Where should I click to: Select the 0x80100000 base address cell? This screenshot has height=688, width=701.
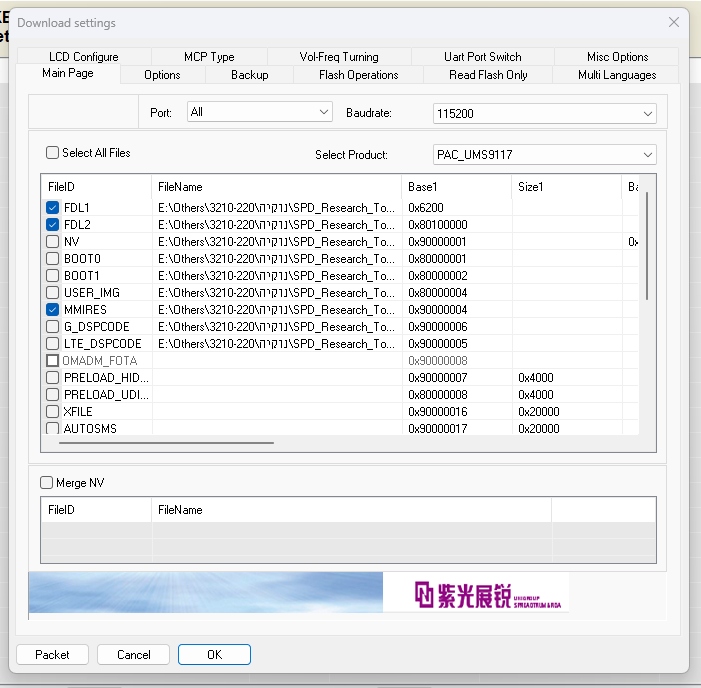coord(456,225)
